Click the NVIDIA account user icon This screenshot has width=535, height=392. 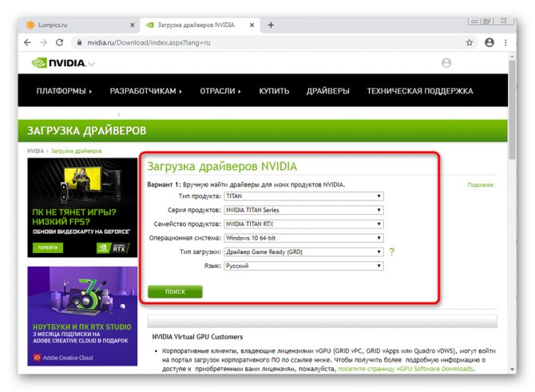coord(446,63)
